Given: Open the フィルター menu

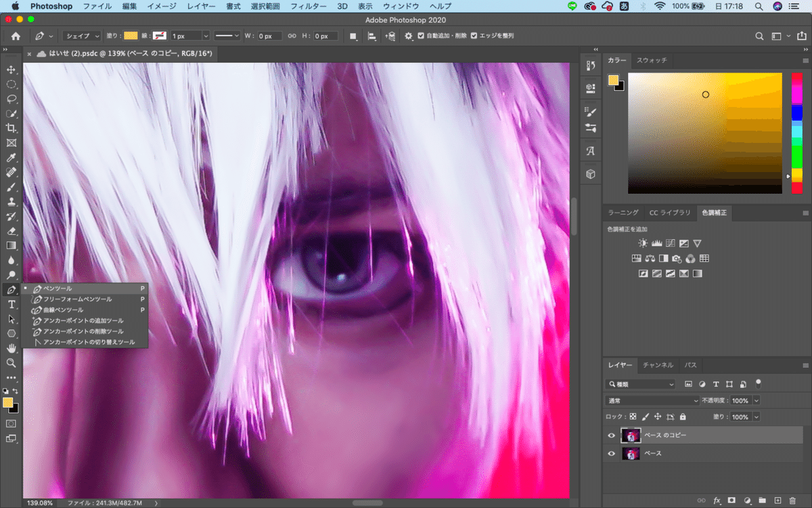Looking at the screenshot, I should [307, 6].
